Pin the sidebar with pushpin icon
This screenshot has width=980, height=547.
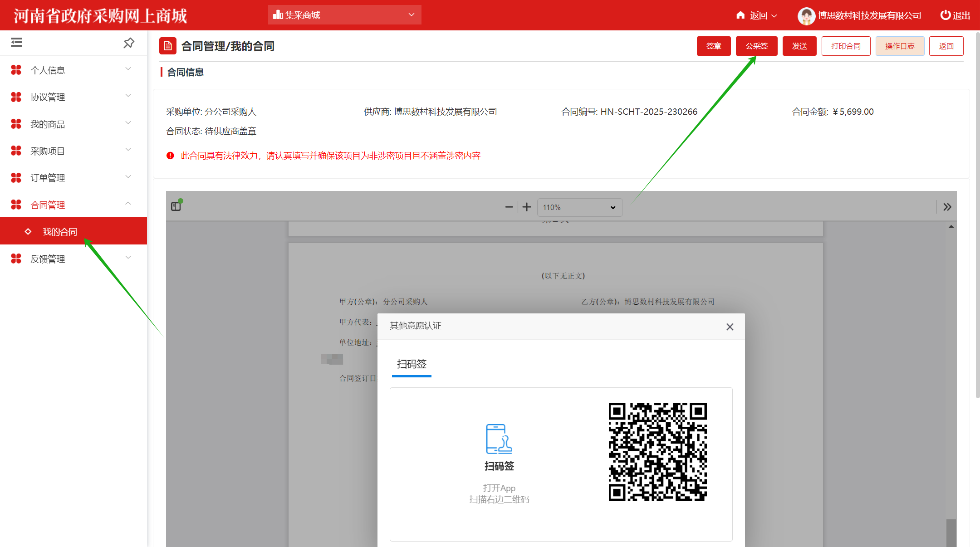(x=129, y=43)
